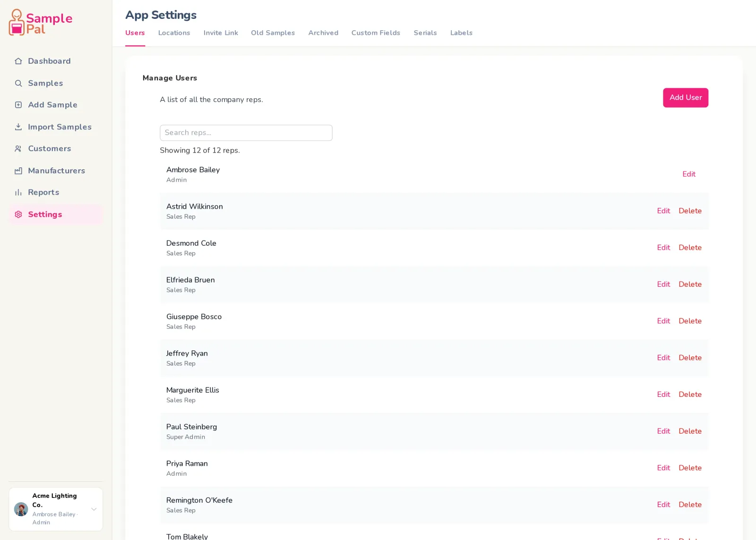Screen dimensions: 756x540
Task: Edit Elfrieda Bruen's user record
Action: pyautogui.click(x=663, y=284)
